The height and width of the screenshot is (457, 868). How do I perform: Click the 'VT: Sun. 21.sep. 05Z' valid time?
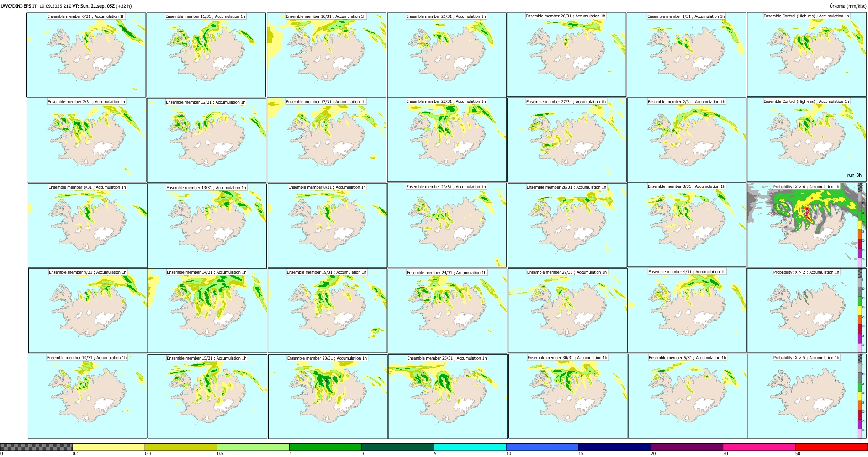[x=94, y=6]
